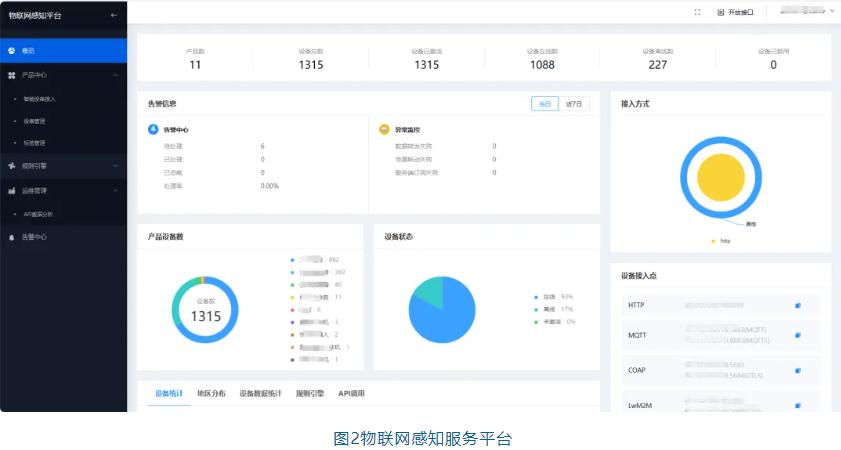This screenshot has height=450, width=841.
Task: Switch to the 地区分布 tab
Action: click(x=211, y=393)
